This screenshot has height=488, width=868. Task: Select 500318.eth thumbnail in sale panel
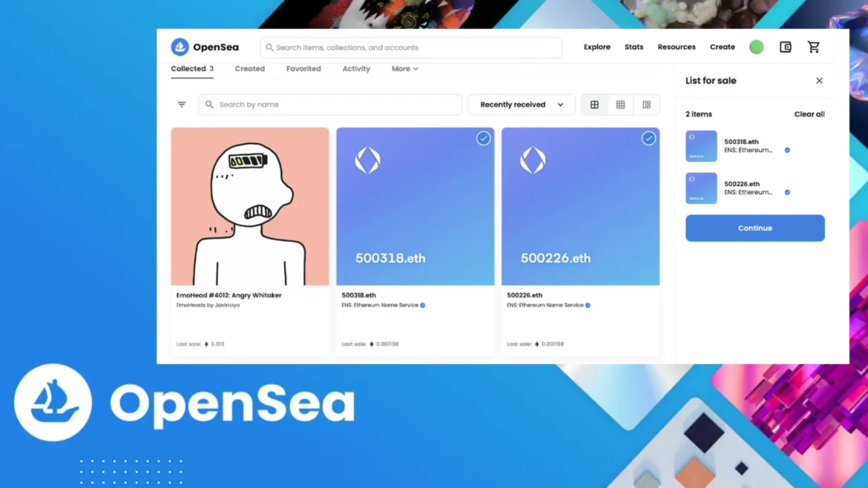point(701,146)
